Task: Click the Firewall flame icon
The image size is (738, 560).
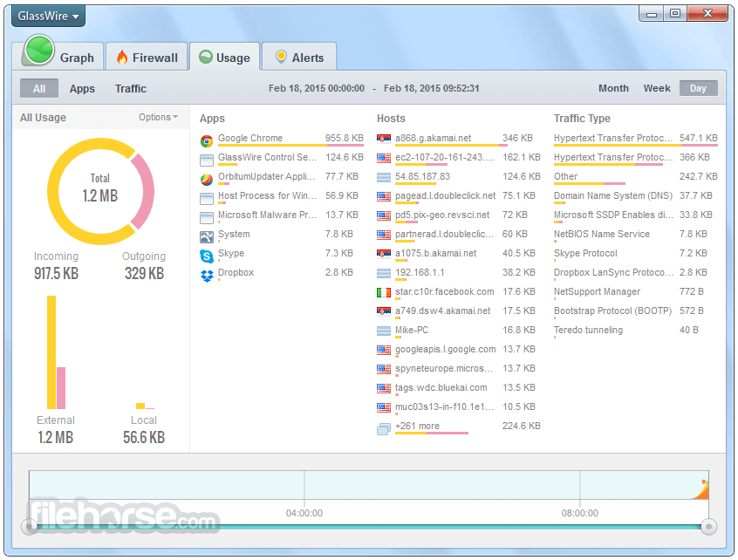Action: [x=122, y=57]
